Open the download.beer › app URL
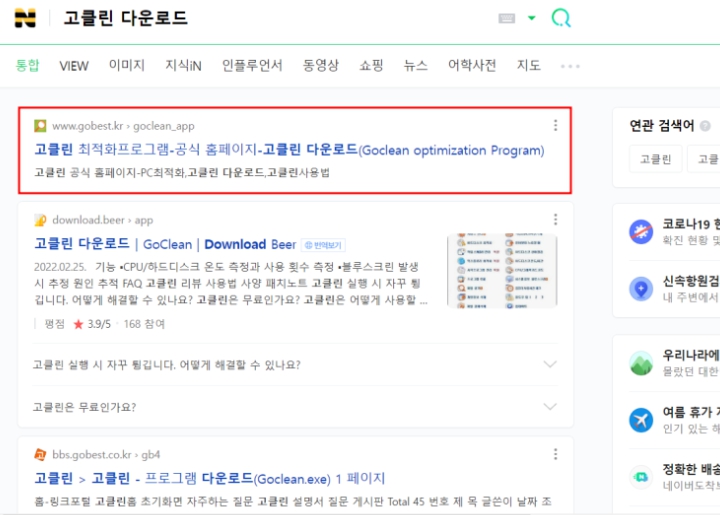This screenshot has width=720, height=515. [102, 220]
